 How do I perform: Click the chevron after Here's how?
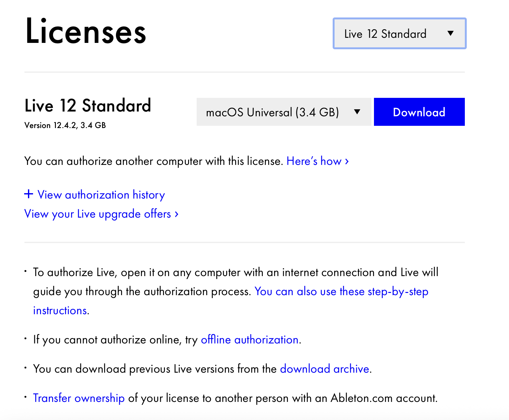(x=347, y=161)
